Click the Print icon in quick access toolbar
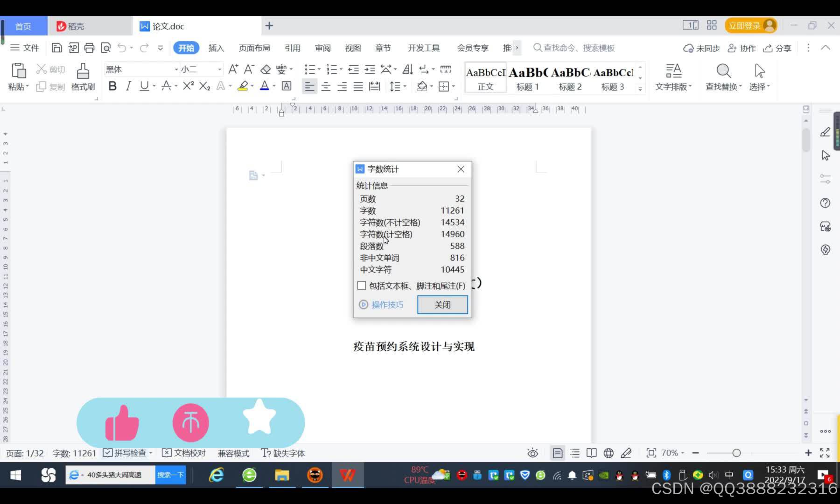This screenshot has width=840, height=504. (x=90, y=48)
